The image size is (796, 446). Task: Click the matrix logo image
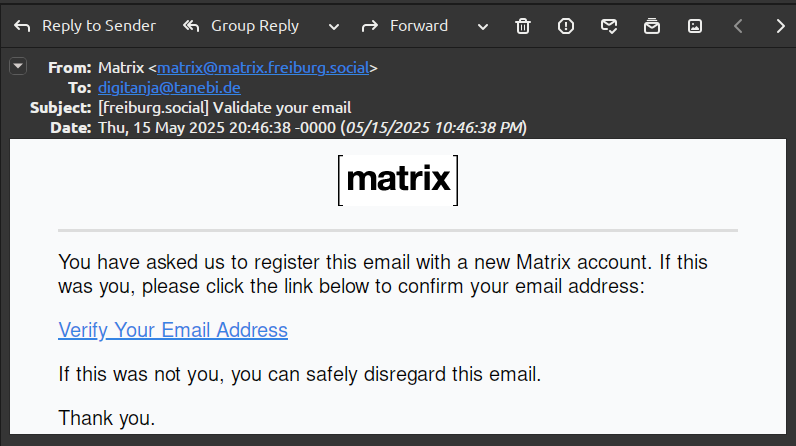point(398,181)
